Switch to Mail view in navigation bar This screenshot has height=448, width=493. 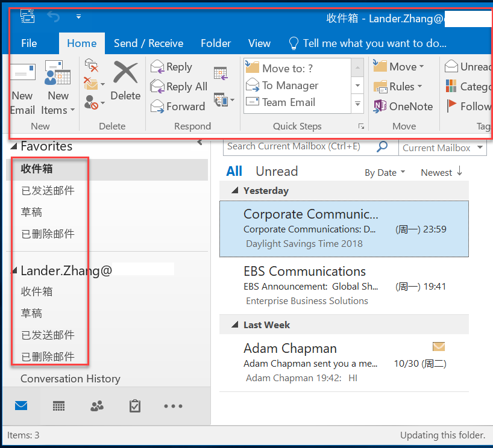pyautogui.click(x=21, y=406)
